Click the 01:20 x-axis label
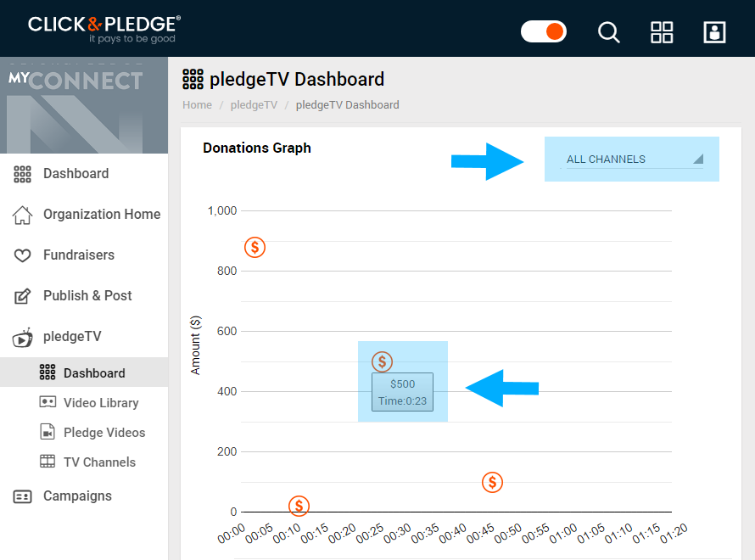This screenshot has height=560, width=755. [674, 533]
